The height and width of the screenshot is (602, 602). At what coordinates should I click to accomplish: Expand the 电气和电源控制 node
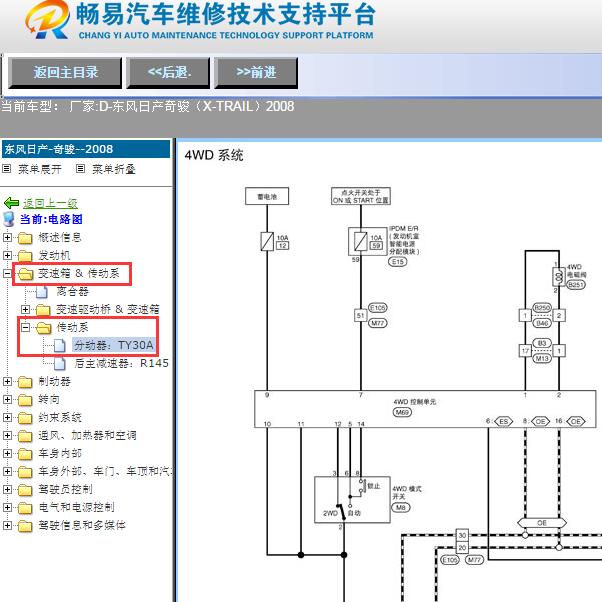[7, 507]
